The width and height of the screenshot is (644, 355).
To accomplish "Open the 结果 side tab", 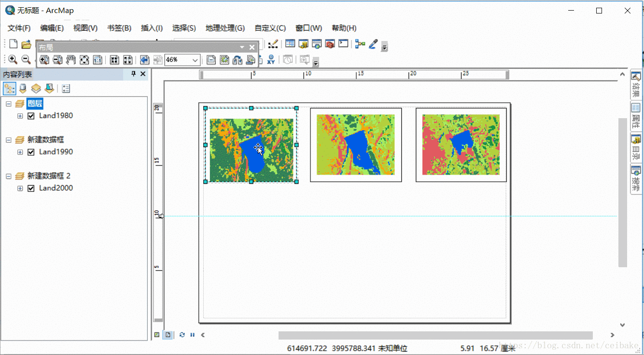I will pyautogui.click(x=636, y=84).
